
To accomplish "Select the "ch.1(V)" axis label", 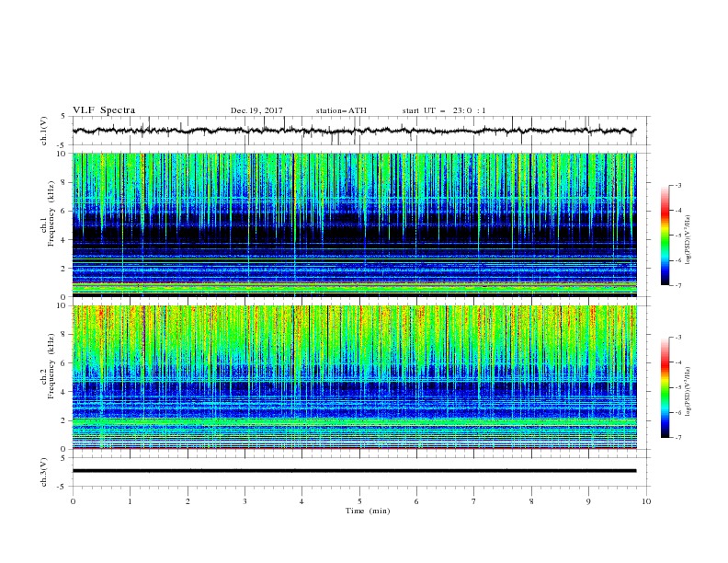I will click(44, 131).
